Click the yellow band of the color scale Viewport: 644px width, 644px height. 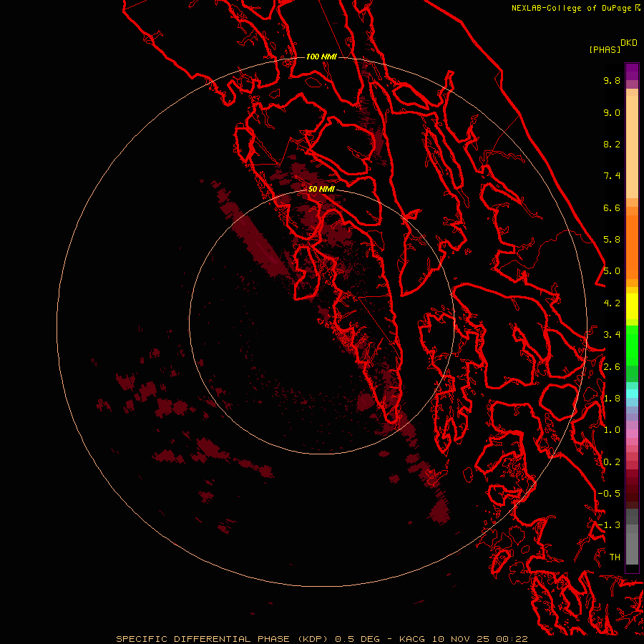pyautogui.click(x=632, y=306)
